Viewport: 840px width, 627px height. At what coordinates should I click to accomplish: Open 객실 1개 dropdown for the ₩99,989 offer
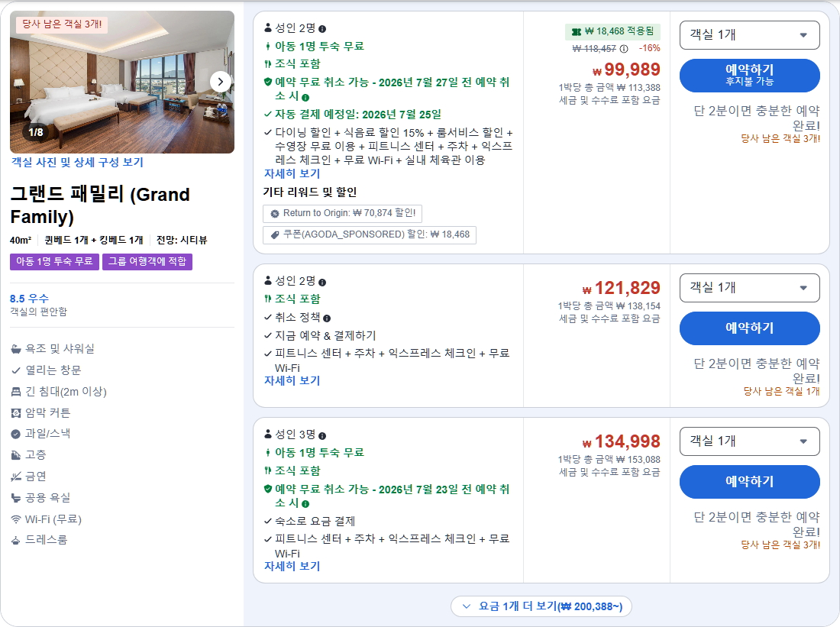coord(749,35)
